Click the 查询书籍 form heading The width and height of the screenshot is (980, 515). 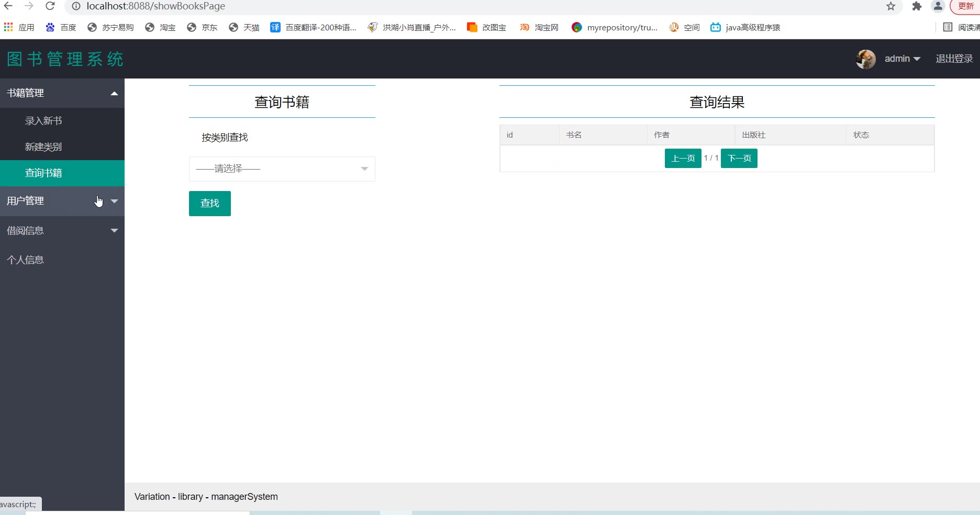pos(282,102)
